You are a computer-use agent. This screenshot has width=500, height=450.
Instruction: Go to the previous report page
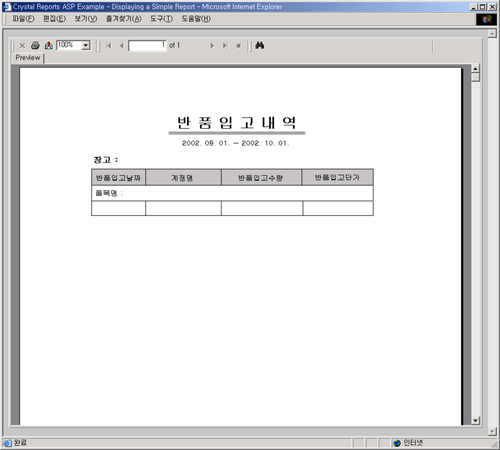122,46
